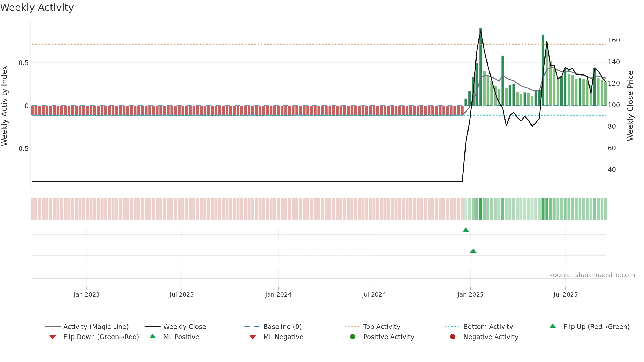Image resolution: width=644 pixels, height=362 pixels.
Task: Click the 120 price tick label
Action: coord(614,83)
